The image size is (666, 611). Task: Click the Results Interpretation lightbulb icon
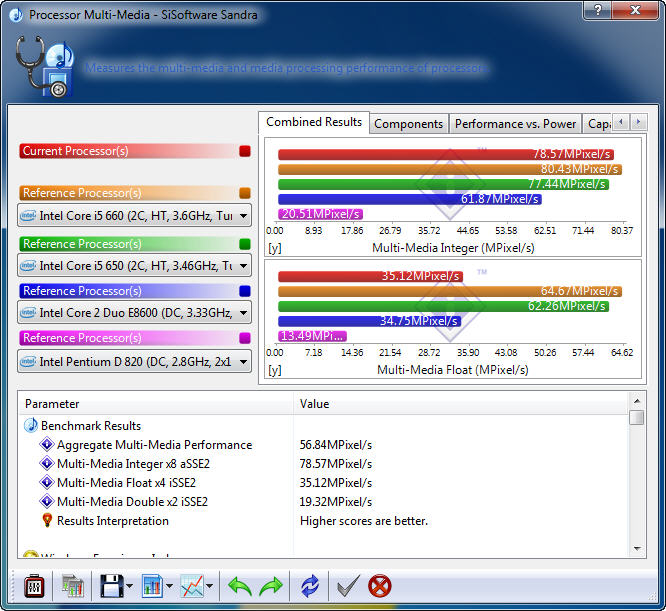[47, 521]
